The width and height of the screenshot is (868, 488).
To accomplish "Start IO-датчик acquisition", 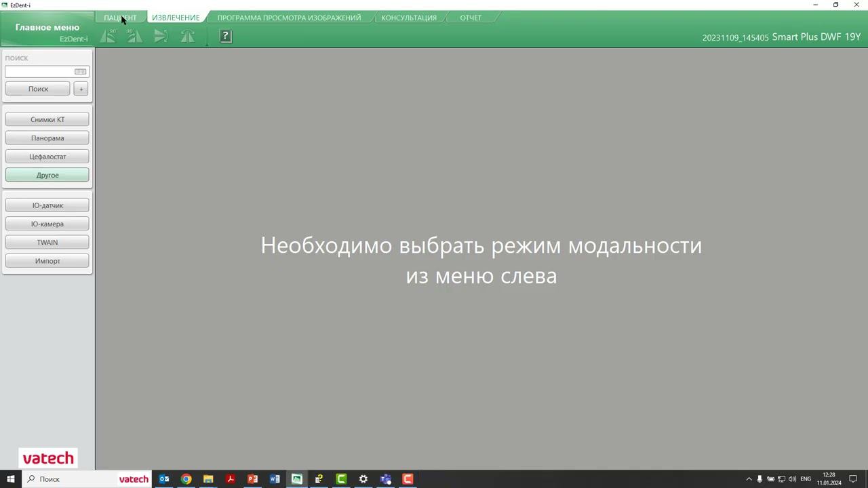I will [x=47, y=205].
